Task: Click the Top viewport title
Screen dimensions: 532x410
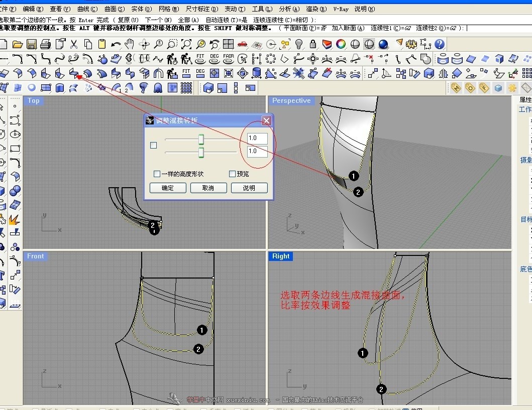Action: click(34, 101)
